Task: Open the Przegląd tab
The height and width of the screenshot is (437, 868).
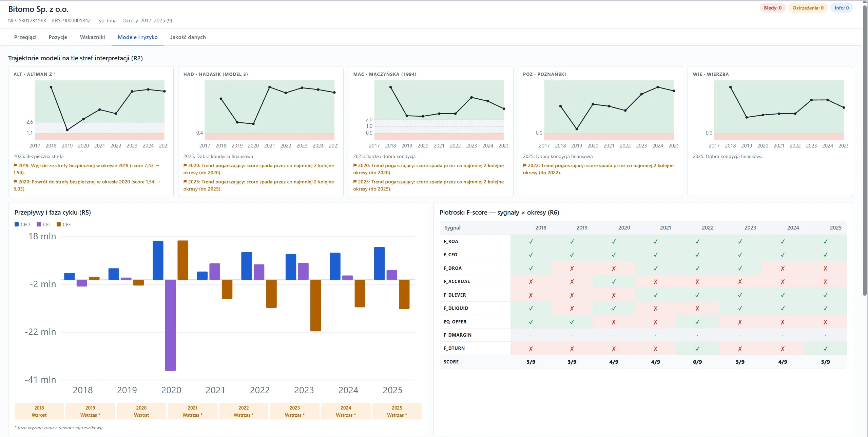Action: [25, 37]
